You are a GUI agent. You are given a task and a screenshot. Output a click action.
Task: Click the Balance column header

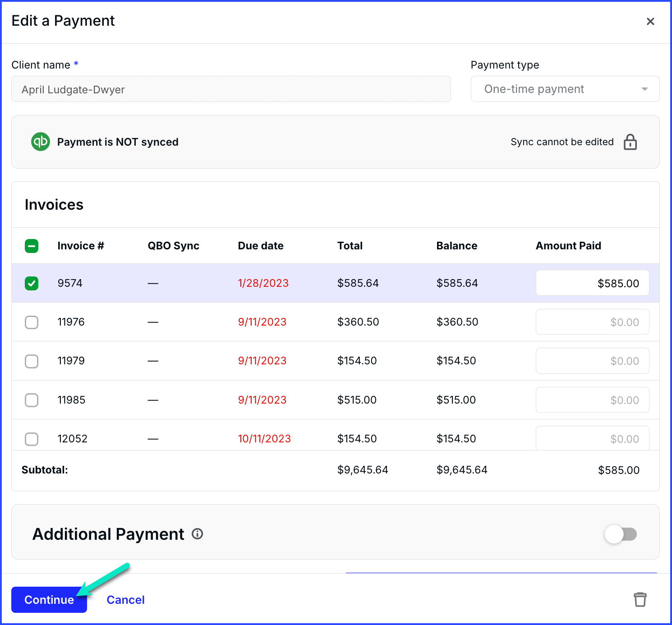457,246
